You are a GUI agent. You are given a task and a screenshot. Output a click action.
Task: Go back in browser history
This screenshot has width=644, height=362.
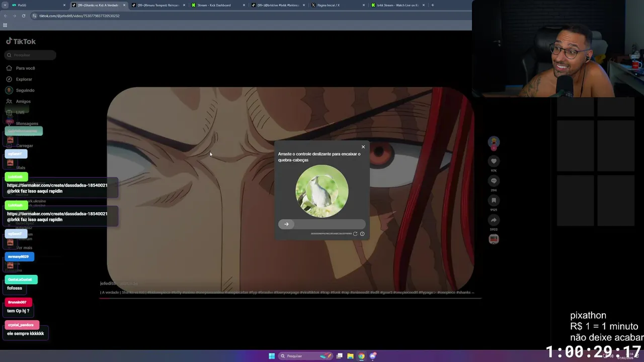[x=6, y=16]
